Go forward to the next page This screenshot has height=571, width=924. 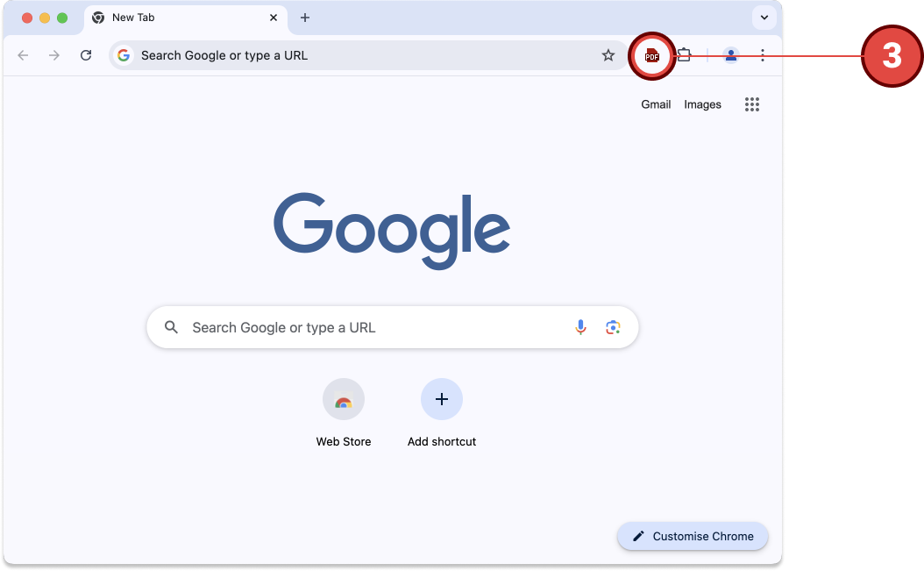click(x=54, y=55)
